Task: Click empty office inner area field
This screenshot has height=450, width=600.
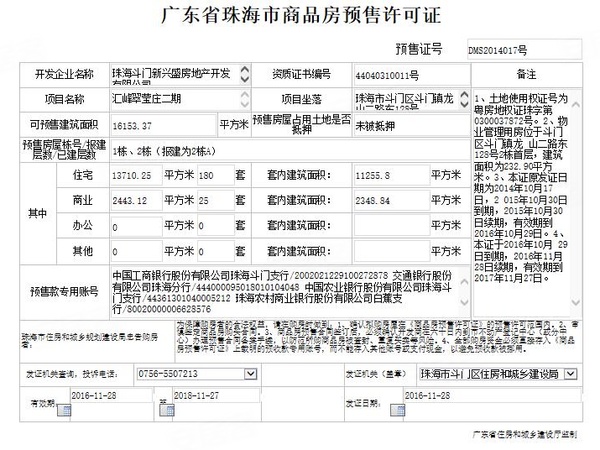Action: [392, 226]
